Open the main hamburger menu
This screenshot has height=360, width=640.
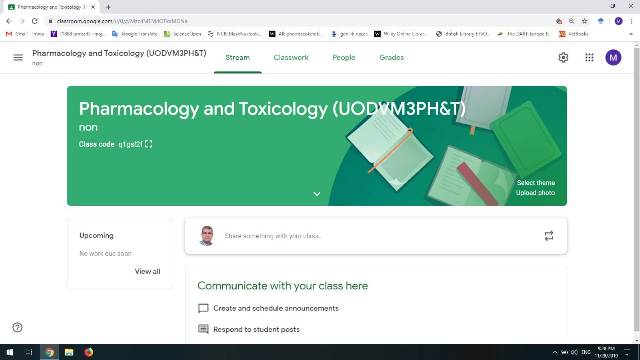click(x=18, y=58)
